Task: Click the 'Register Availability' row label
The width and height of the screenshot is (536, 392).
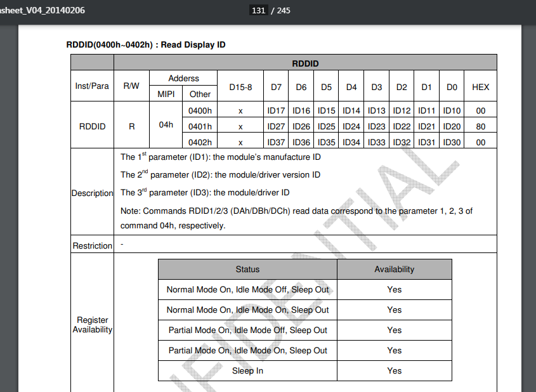Action: (93, 325)
